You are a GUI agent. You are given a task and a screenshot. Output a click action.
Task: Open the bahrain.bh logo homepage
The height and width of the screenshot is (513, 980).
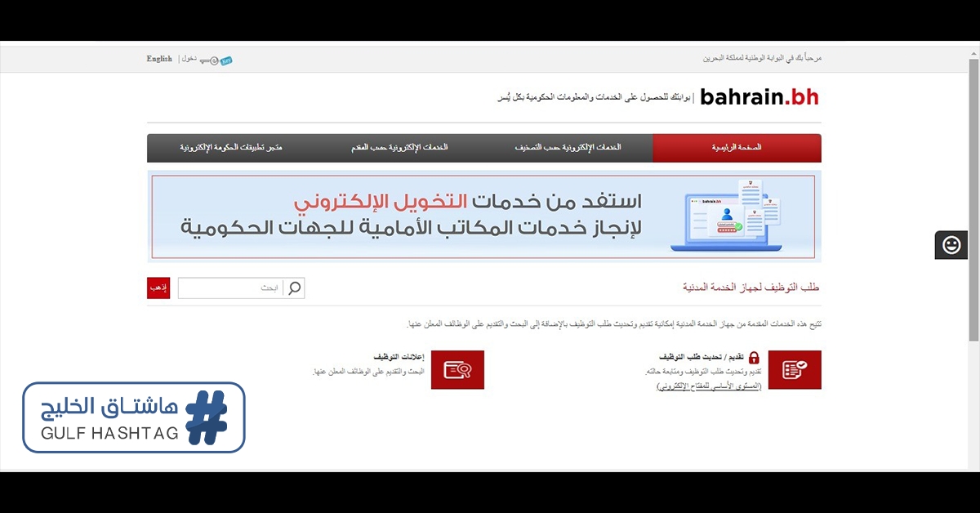coord(759,97)
